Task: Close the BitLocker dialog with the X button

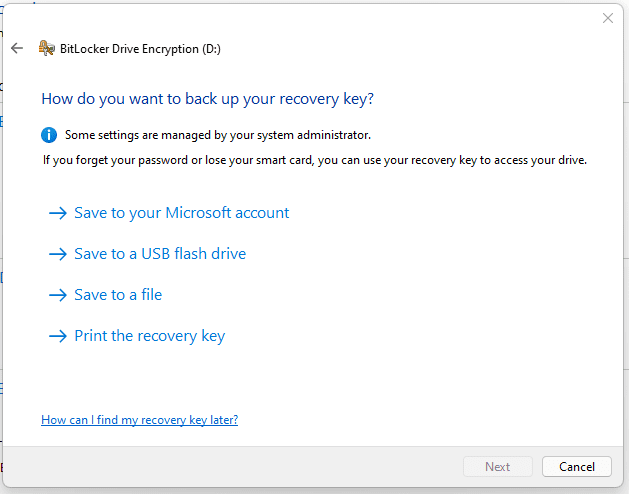Action: pyautogui.click(x=607, y=18)
